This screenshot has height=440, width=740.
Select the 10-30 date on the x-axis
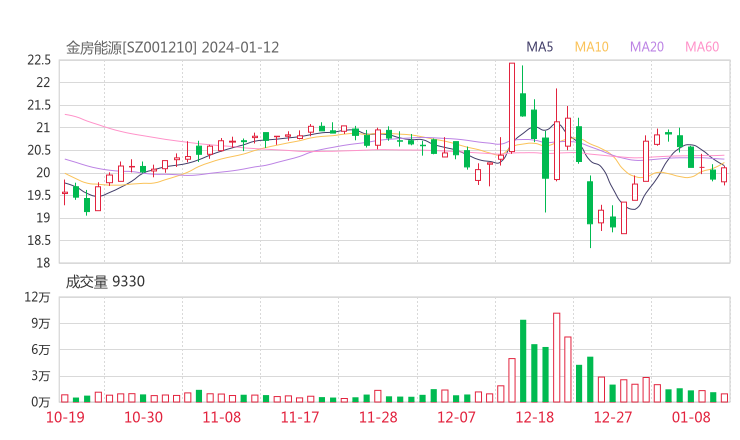click(x=143, y=417)
